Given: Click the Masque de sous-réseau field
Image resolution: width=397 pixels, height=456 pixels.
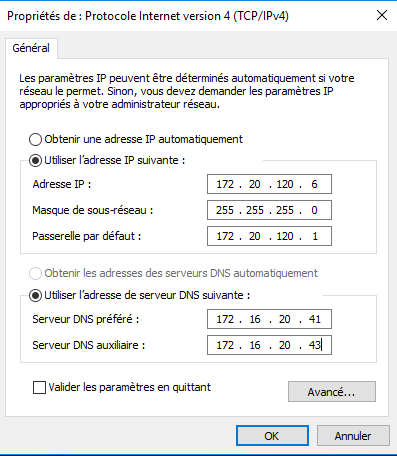Looking at the screenshot, I should 269,210.
